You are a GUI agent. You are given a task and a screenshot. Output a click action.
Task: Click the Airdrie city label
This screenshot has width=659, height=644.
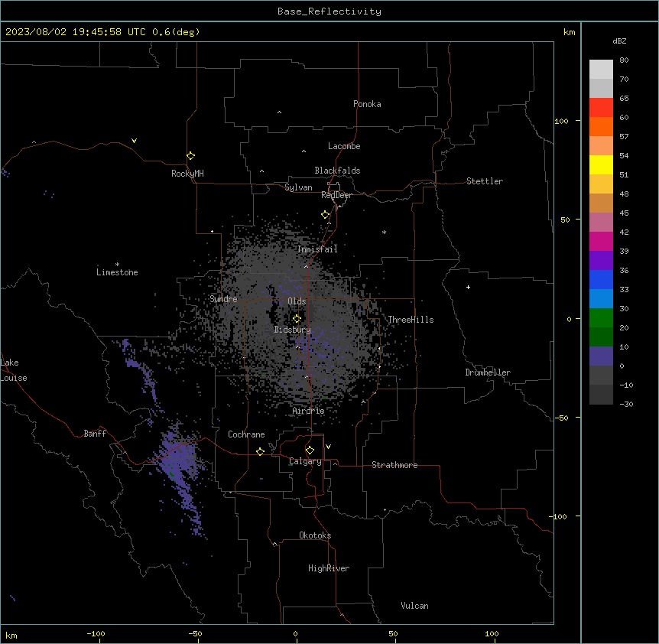[309, 411]
